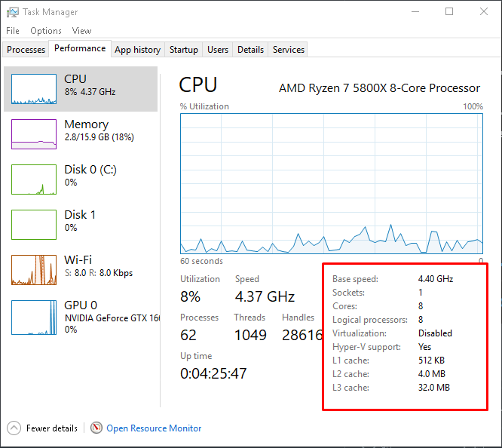The width and height of the screenshot is (502, 448).
Task: Open the View menu
Action: pyautogui.click(x=81, y=31)
